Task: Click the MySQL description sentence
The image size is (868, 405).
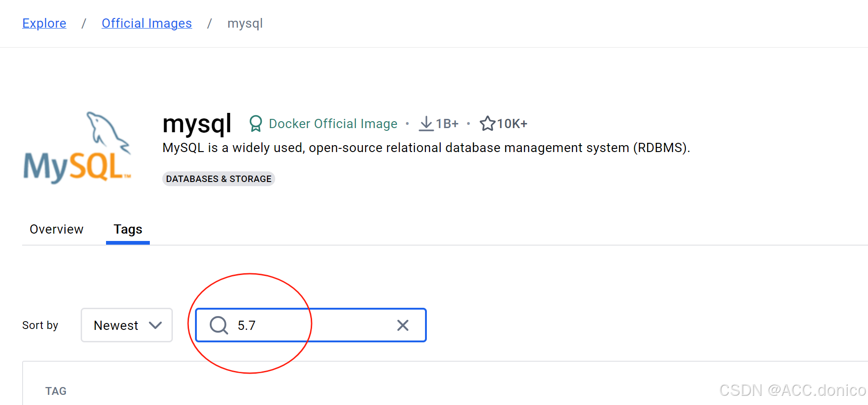Action: tap(426, 147)
